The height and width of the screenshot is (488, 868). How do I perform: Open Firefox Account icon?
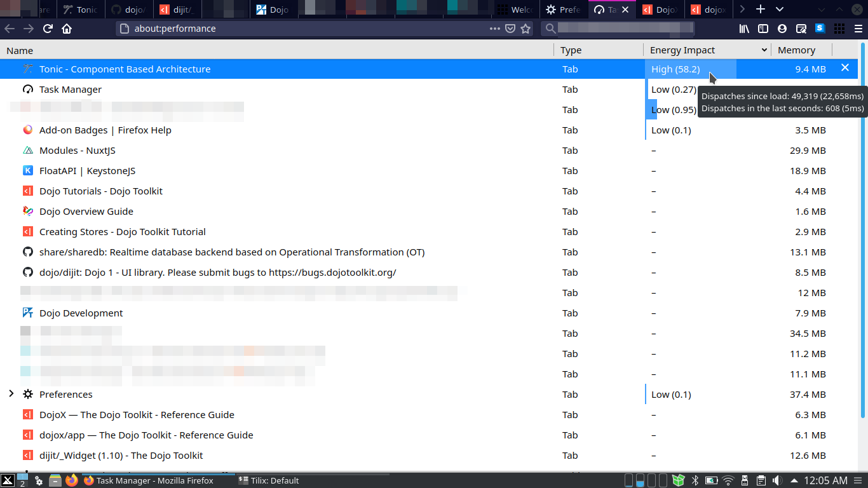[x=782, y=29]
